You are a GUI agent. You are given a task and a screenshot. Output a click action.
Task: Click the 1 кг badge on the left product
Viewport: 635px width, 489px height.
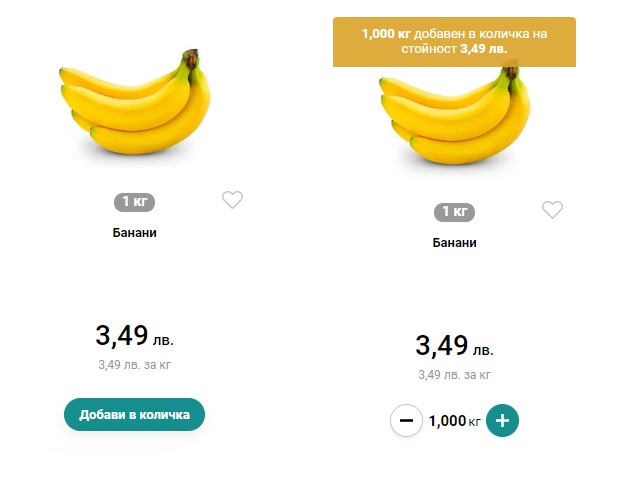tap(134, 202)
